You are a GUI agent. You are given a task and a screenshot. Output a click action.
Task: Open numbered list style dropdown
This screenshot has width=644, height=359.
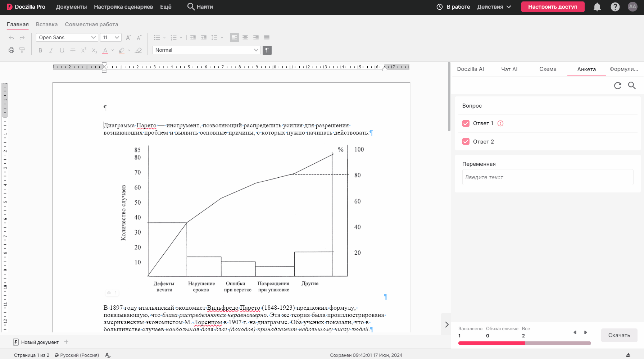tap(181, 37)
